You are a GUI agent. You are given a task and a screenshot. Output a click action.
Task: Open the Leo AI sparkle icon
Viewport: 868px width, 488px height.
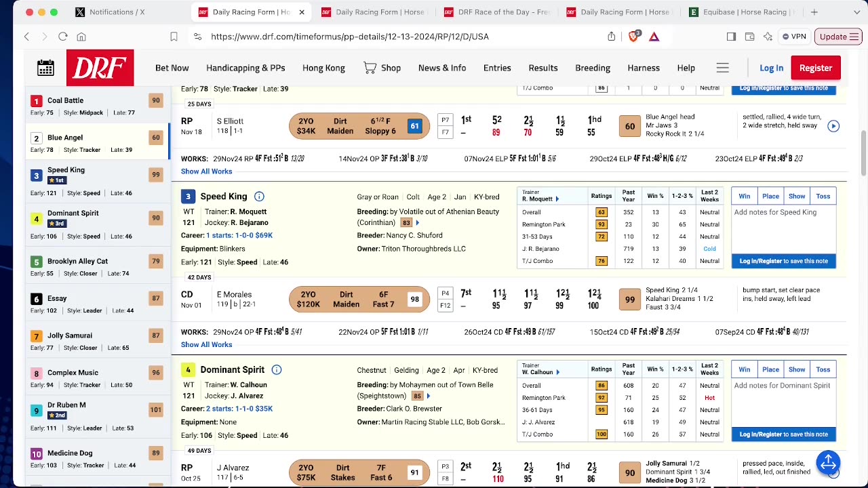[768, 37]
